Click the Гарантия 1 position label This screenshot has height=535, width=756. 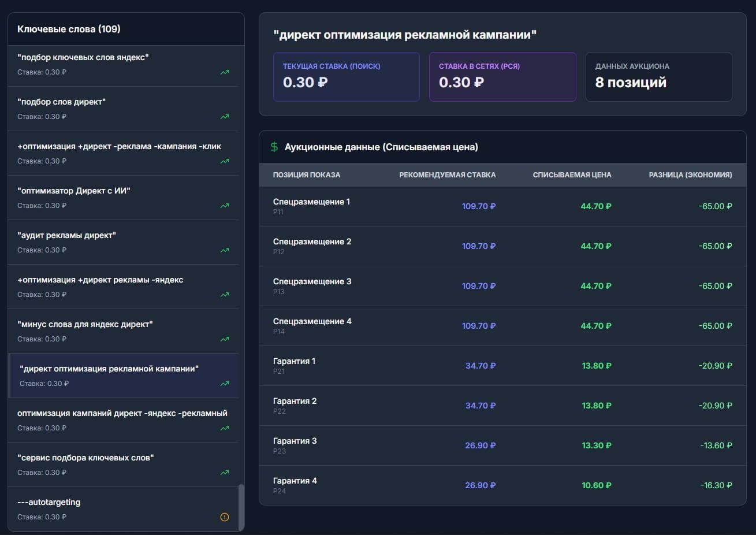295,361
